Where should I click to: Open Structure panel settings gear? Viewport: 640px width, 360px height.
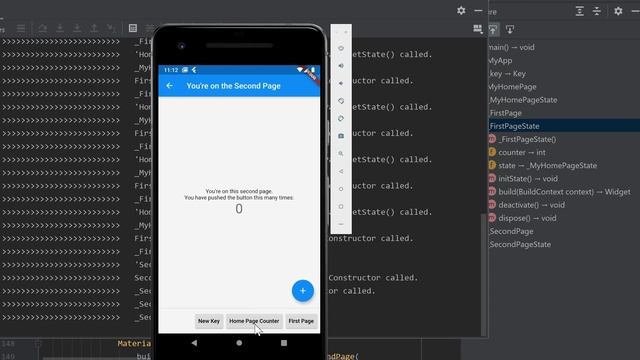(x=618, y=11)
